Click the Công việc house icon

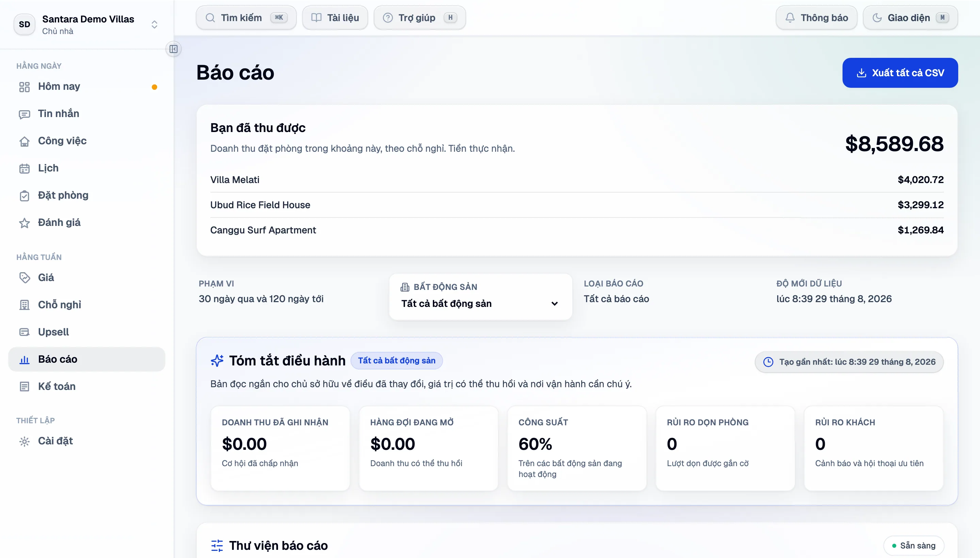tap(24, 142)
